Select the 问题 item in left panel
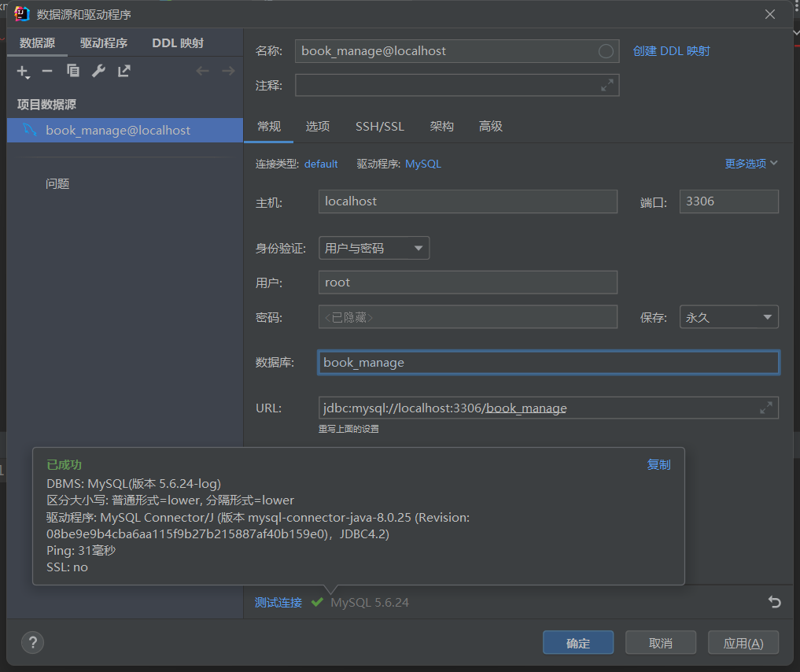 [x=57, y=183]
